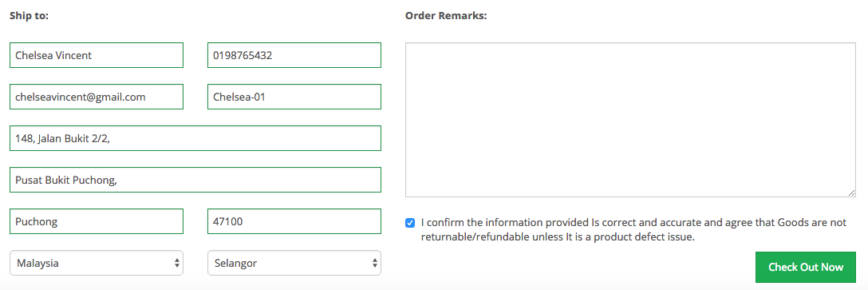Uncheck the information confirmation checkbox
This screenshot has height=290, width=868.
coord(409,223)
